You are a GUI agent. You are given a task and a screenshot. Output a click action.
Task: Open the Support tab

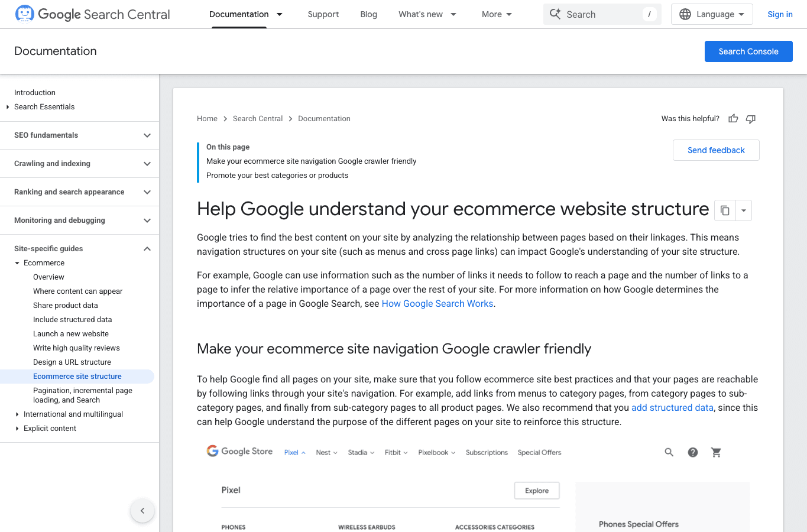click(323, 14)
